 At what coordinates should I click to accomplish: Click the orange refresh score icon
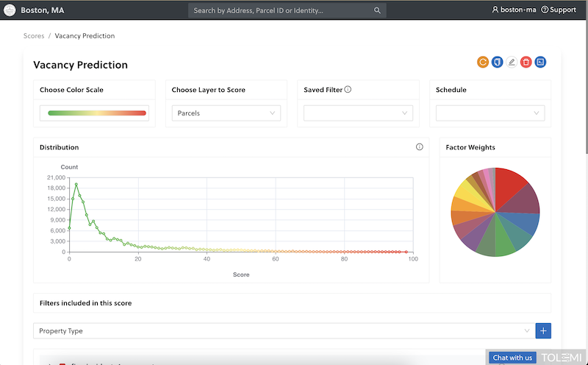(x=483, y=63)
